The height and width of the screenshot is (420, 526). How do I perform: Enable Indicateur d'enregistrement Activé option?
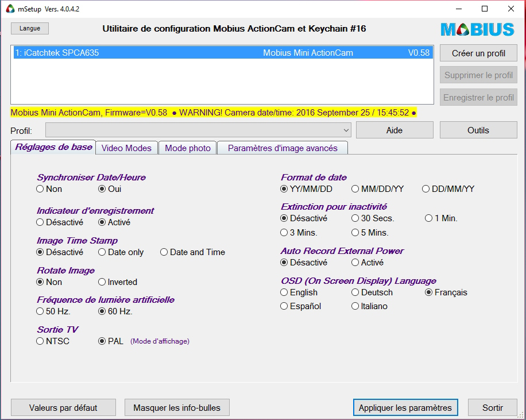114,222
